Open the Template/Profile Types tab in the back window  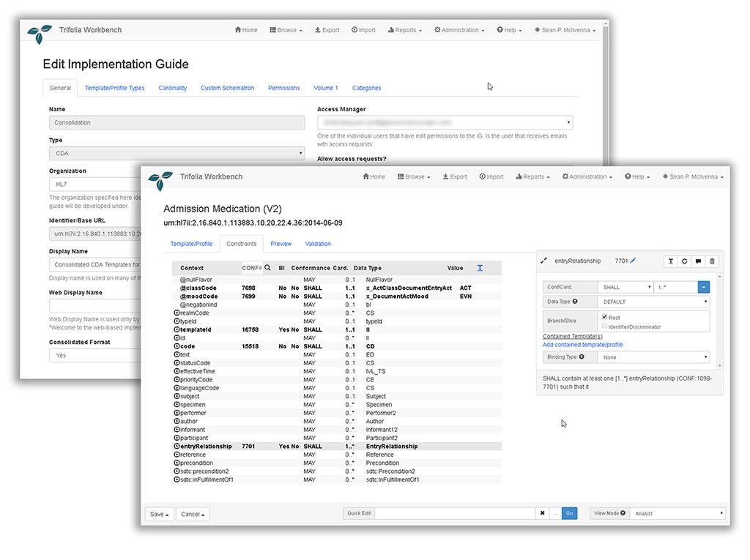click(115, 88)
